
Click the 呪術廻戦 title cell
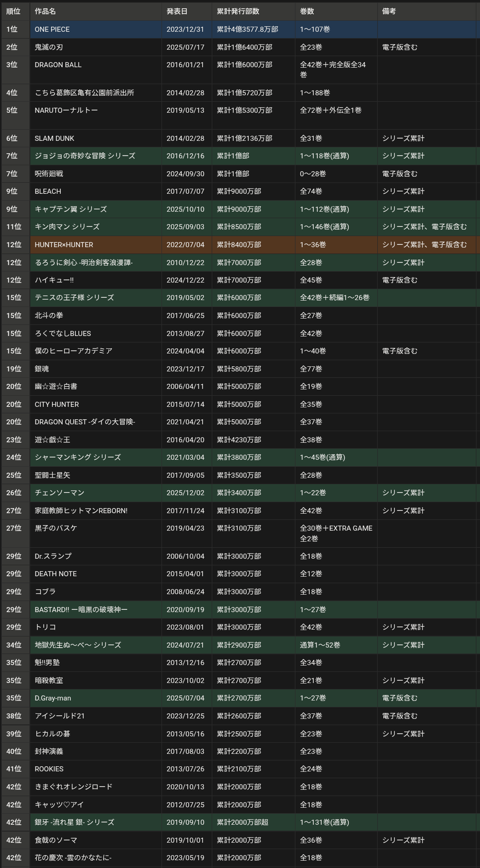click(x=96, y=174)
